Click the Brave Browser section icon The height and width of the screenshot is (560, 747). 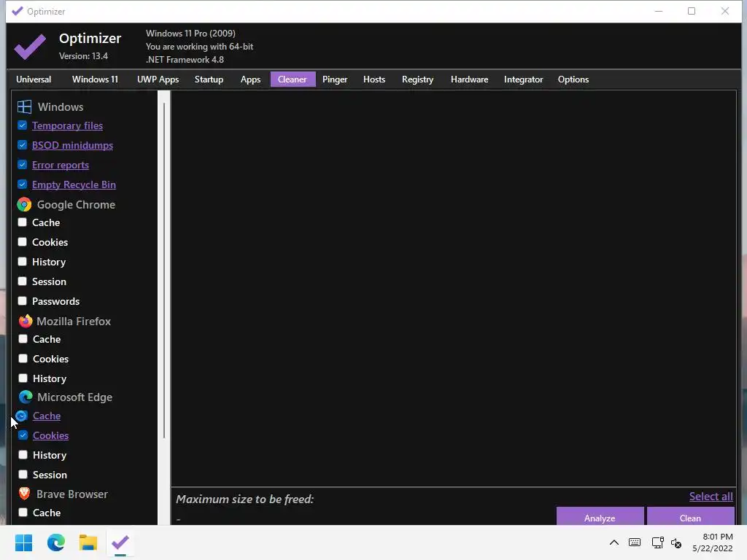(24, 494)
